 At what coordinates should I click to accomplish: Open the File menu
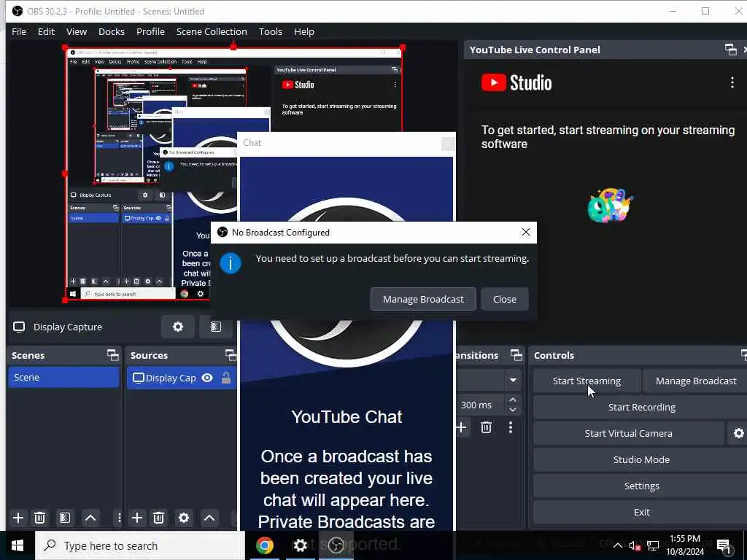[19, 31]
